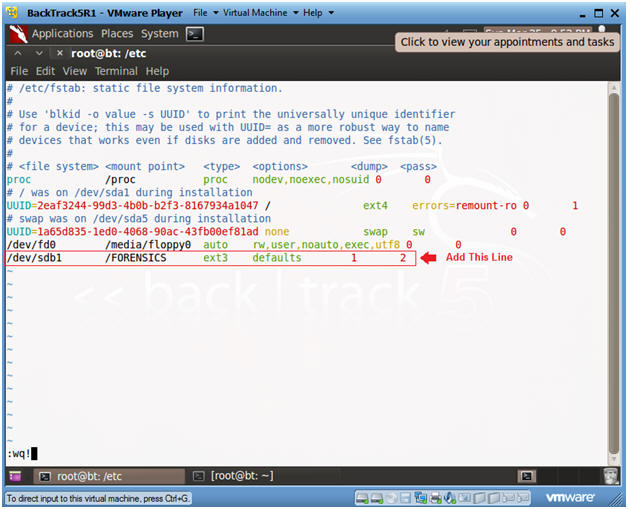Open the clock showing date and time
628x509 pixels.
point(537,30)
